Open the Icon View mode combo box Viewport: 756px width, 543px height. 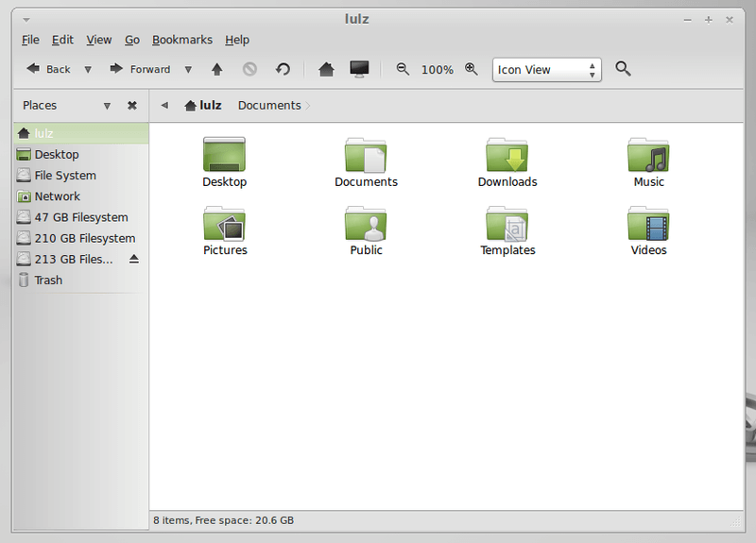[546, 70]
